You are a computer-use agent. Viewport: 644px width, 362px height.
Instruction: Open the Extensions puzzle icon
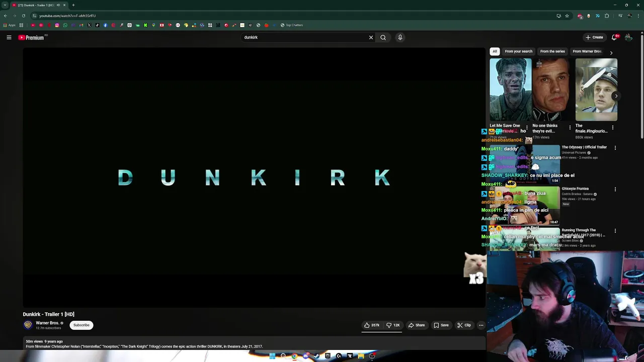pos(607,16)
